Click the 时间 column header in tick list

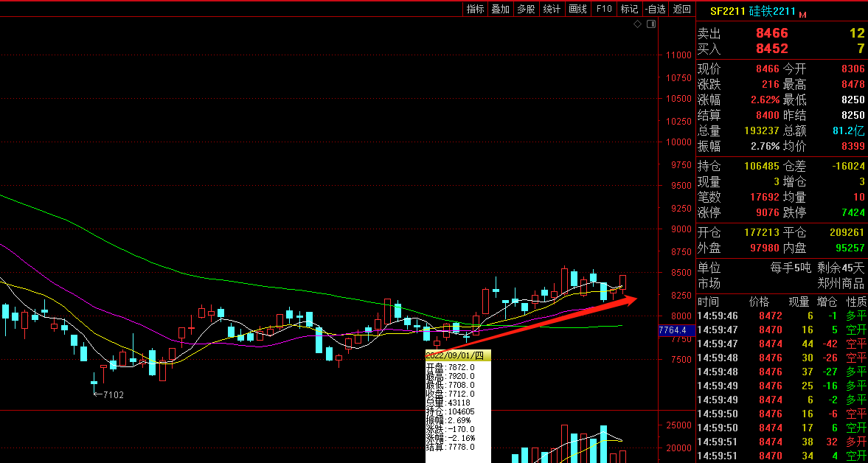(708, 302)
